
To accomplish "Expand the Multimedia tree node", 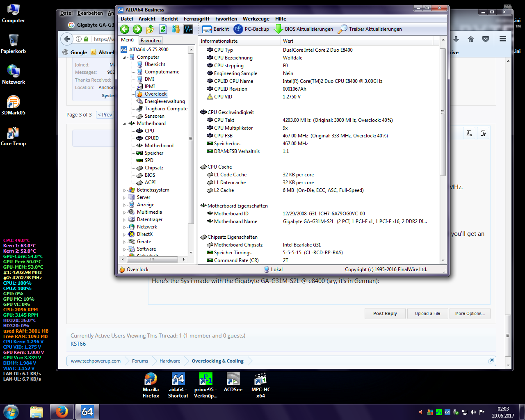I will point(125,212).
